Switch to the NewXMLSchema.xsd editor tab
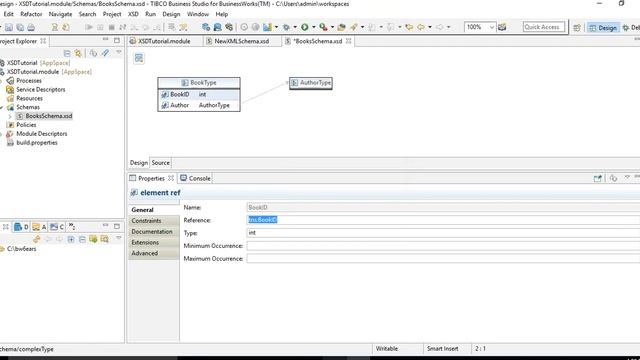 [241, 41]
